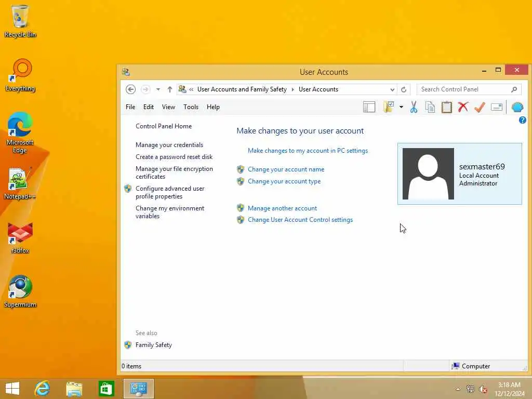Screen dimensions: 532x399
Task: Click the orange checkmark Properties icon
Action: pyautogui.click(x=480, y=107)
